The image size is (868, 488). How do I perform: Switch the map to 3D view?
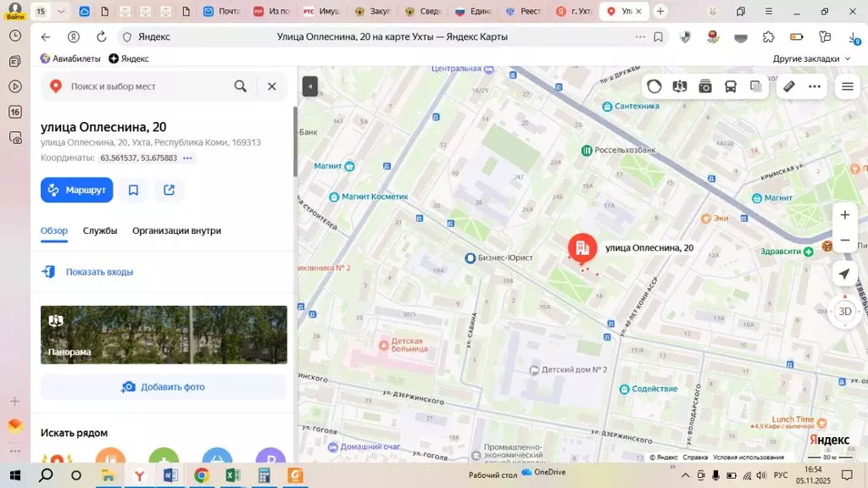pyautogui.click(x=845, y=311)
